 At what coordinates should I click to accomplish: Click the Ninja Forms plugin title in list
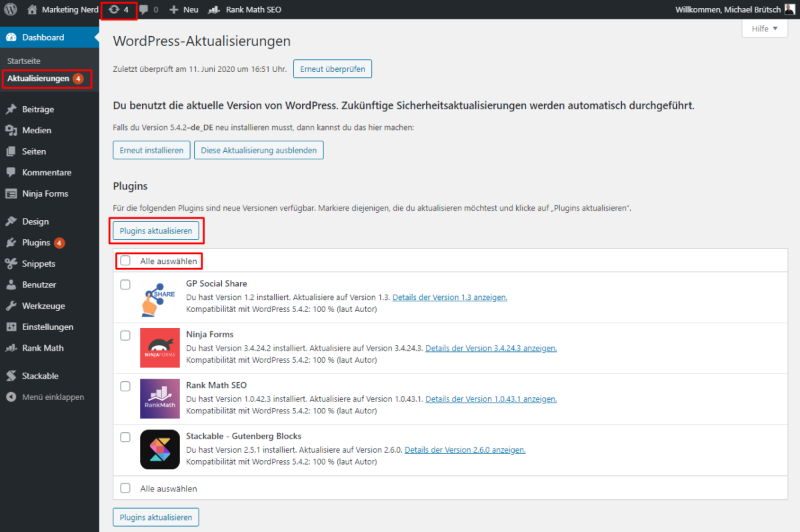click(210, 334)
